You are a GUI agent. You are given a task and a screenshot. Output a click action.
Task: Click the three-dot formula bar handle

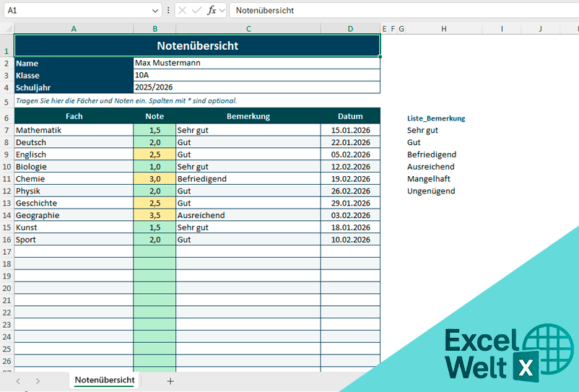168,11
